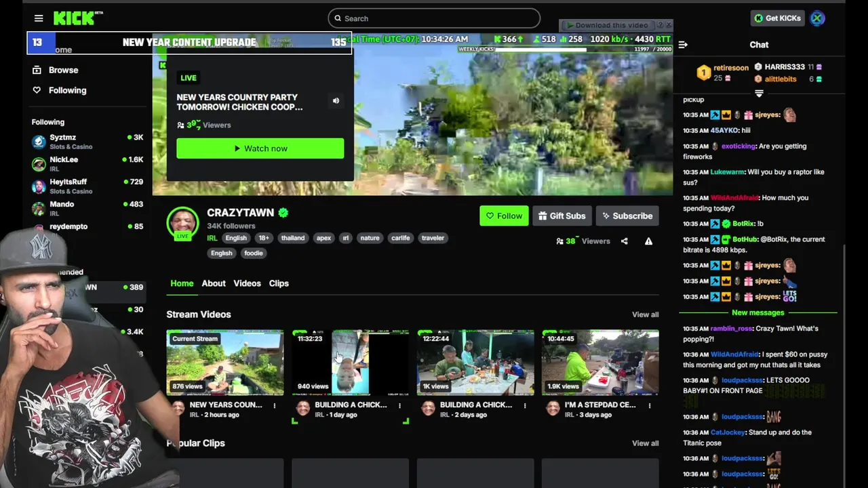Screen dimensions: 868x488
Task: Click thailand tag
Action: pos(293,238)
